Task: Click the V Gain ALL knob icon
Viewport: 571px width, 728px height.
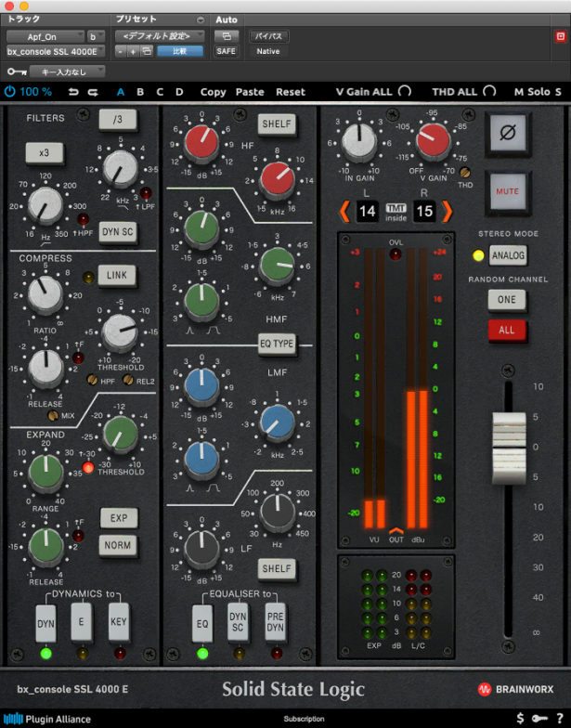Action: point(405,91)
